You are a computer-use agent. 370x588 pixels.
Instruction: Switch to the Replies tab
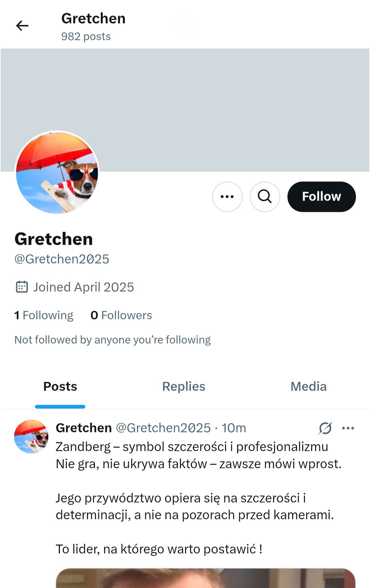pos(184,387)
